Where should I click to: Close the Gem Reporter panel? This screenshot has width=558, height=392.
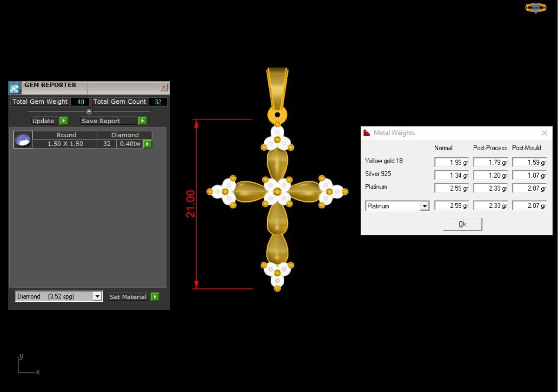click(x=164, y=87)
